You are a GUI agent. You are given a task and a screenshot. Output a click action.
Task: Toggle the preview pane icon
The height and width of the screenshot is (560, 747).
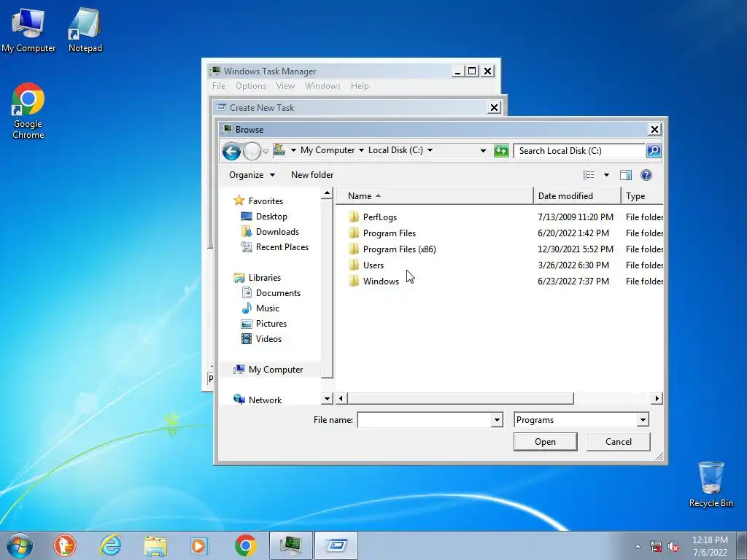[x=626, y=175]
